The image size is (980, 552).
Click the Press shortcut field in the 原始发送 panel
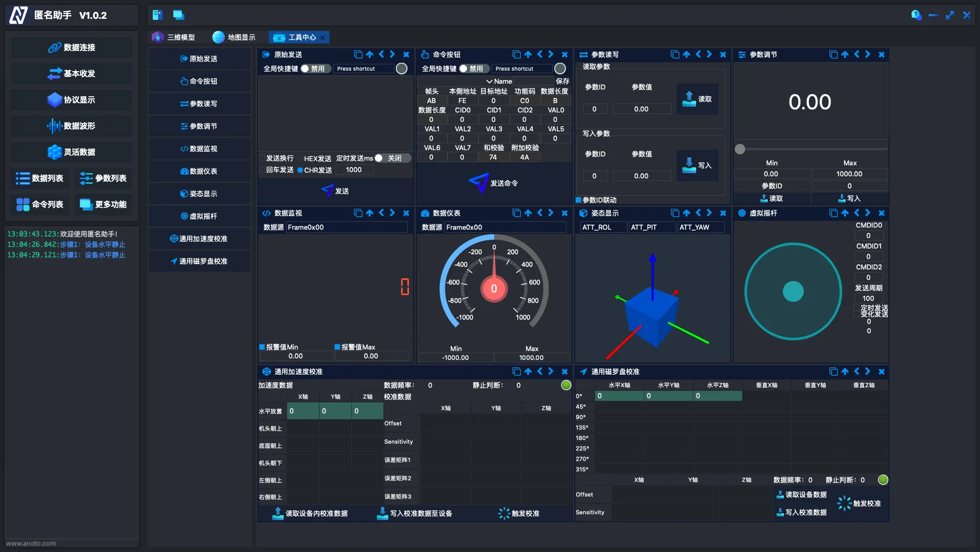[x=364, y=69]
